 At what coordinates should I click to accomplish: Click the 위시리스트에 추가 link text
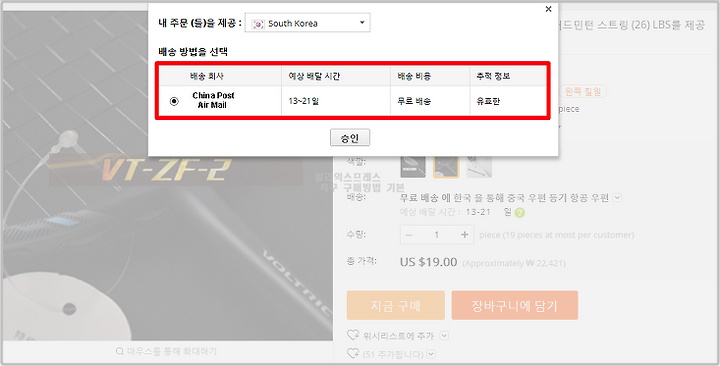[398, 336]
